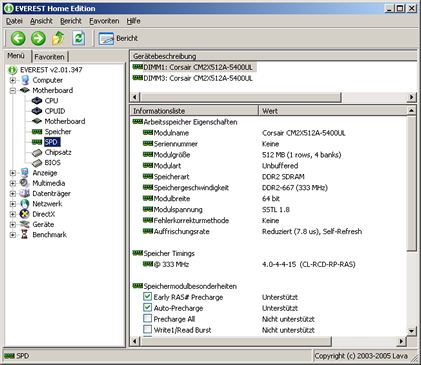Switch to the Favoriten tab
The width and height of the screenshot is (421, 365).
click(49, 57)
